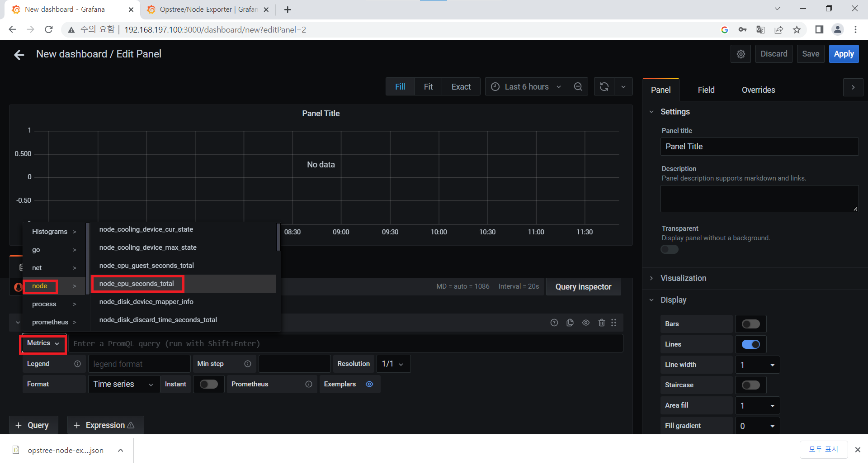Open saved passwords key icon
Image resolution: width=868 pixels, height=466 pixels.
(742, 29)
